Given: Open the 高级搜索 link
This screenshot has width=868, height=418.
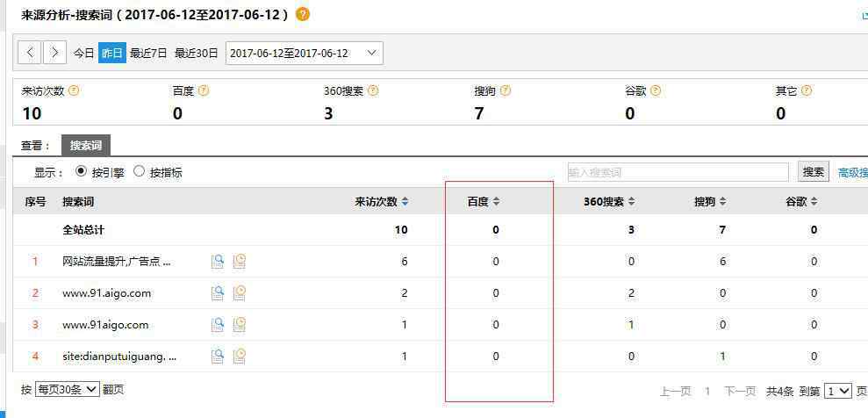Looking at the screenshot, I should coord(852,173).
